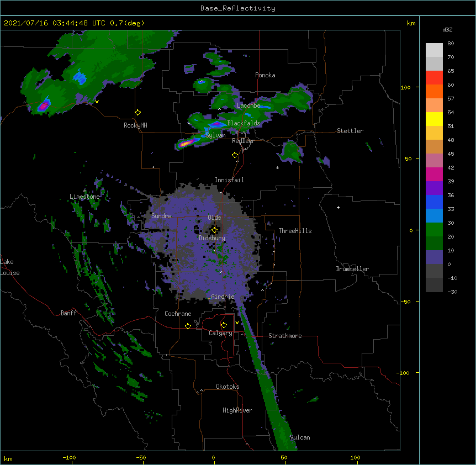Image resolution: width=476 pixels, height=465 pixels.
Task: Click the RockyMH label
Action: (x=135, y=125)
